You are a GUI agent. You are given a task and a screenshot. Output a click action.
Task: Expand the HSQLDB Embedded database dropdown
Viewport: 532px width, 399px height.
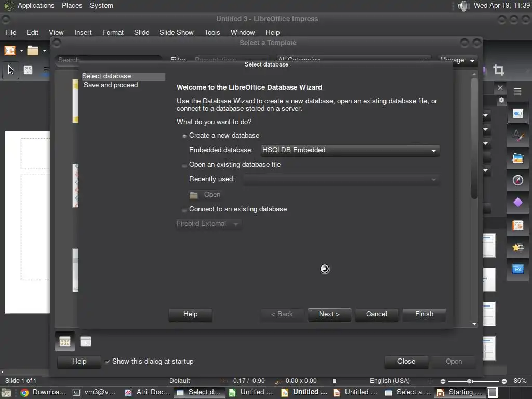pyautogui.click(x=350, y=150)
